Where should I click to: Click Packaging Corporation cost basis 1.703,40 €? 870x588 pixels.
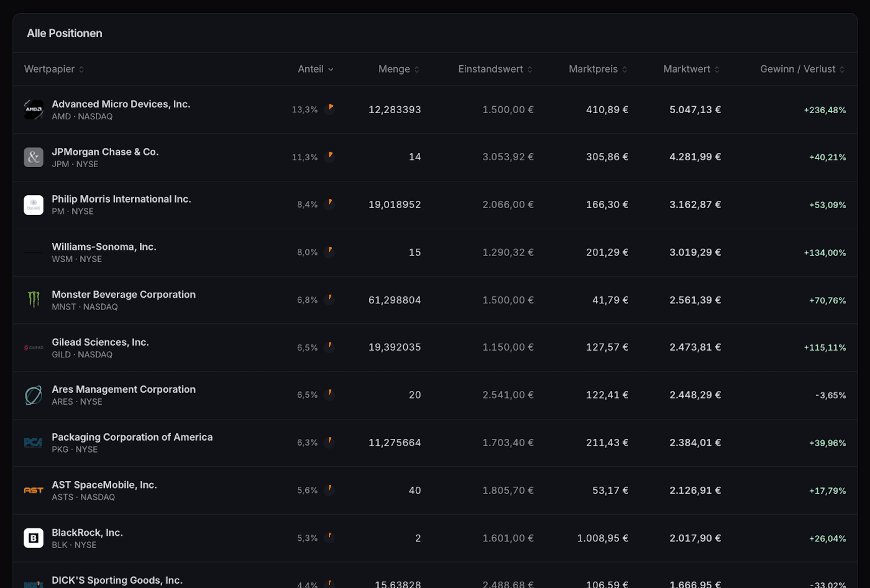pyautogui.click(x=508, y=443)
